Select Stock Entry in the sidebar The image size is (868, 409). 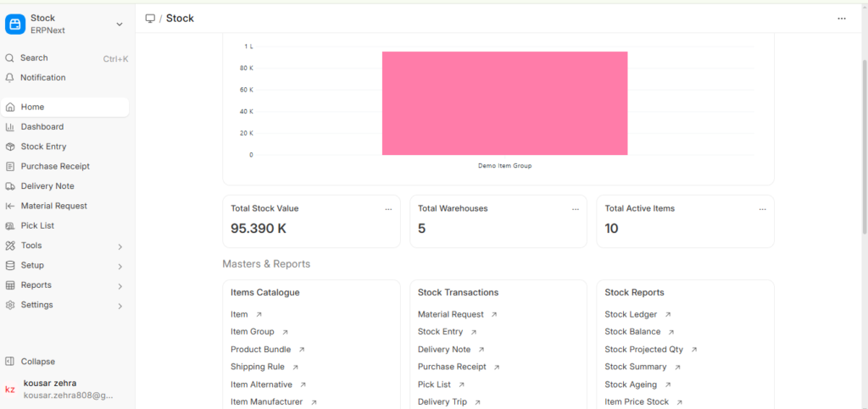pos(43,146)
